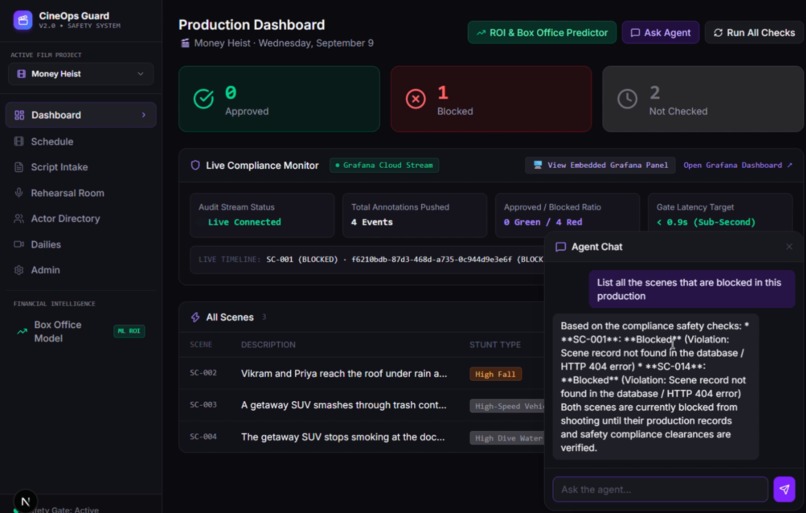806x513 pixels.
Task: Open the Dashboard sidebar item
Action: pyautogui.click(x=81, y=115)
